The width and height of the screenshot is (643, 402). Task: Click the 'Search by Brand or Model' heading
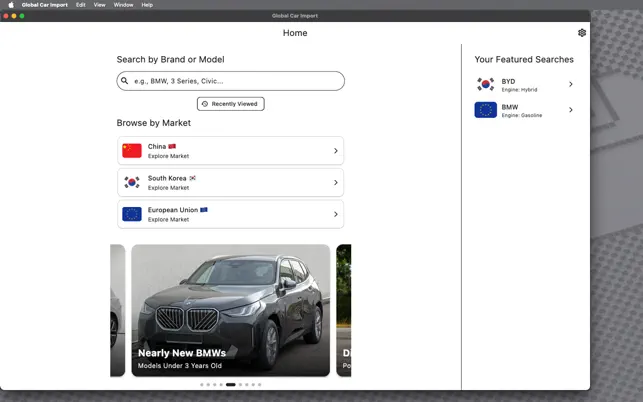[x=171, y=59]
